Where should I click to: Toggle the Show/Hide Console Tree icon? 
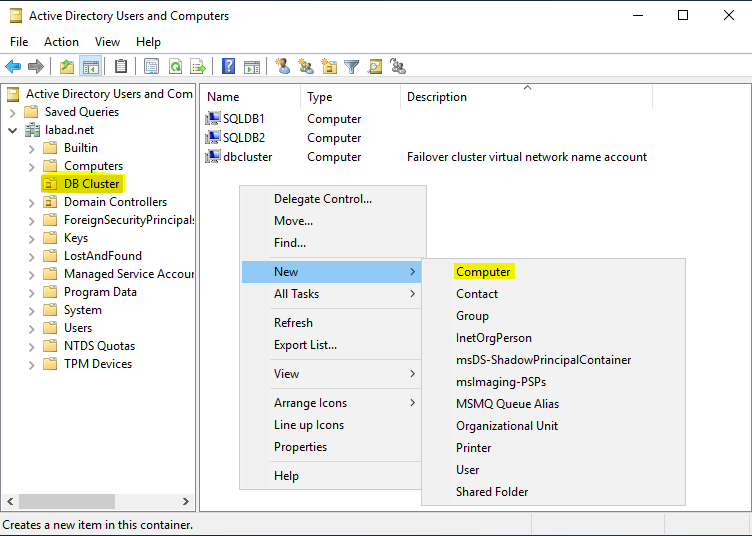click(91, 66)
